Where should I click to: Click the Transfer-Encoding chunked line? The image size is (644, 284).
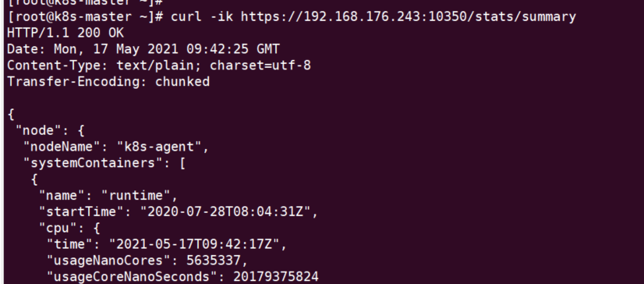(x=108, y=81)
